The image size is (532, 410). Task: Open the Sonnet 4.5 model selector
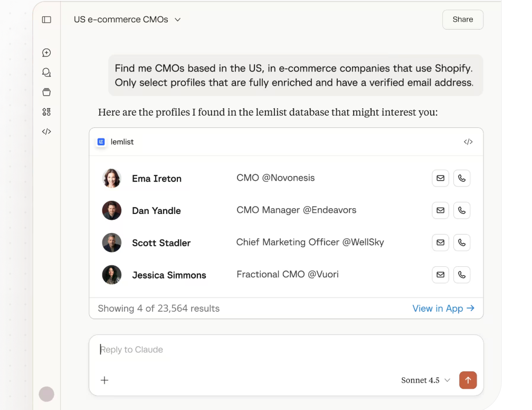pyautogui.click(x=426, y=380)
